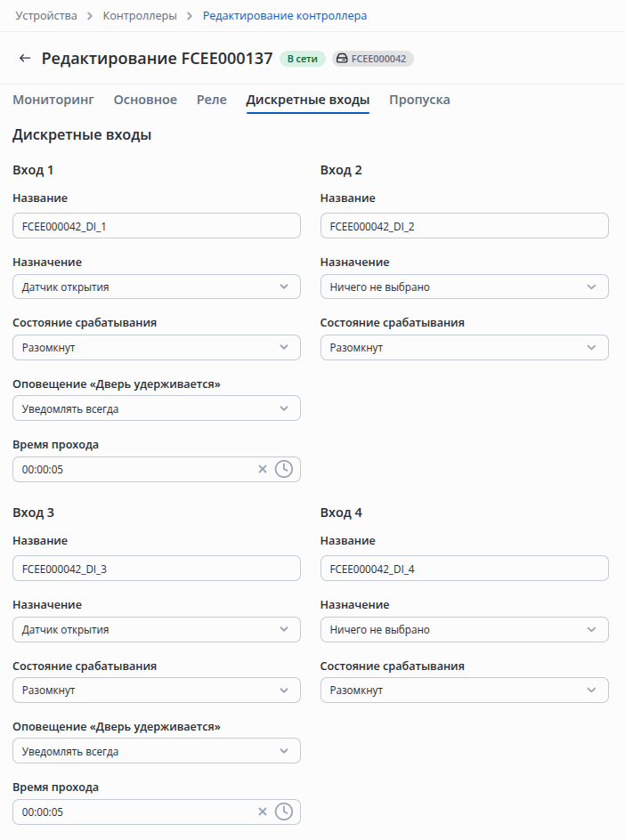
Task: Clear Вход 3 Время прохода value
Action: coord(262,812)
